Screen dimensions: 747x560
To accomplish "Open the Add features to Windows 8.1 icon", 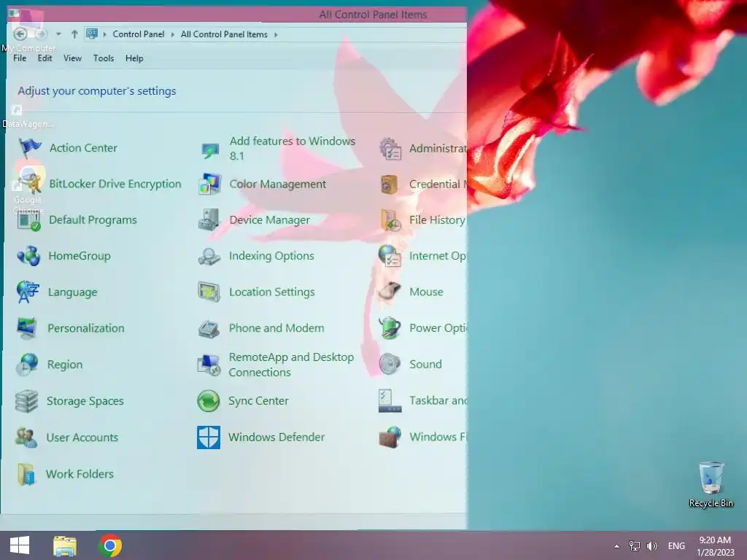I will (x=209, y=150).
